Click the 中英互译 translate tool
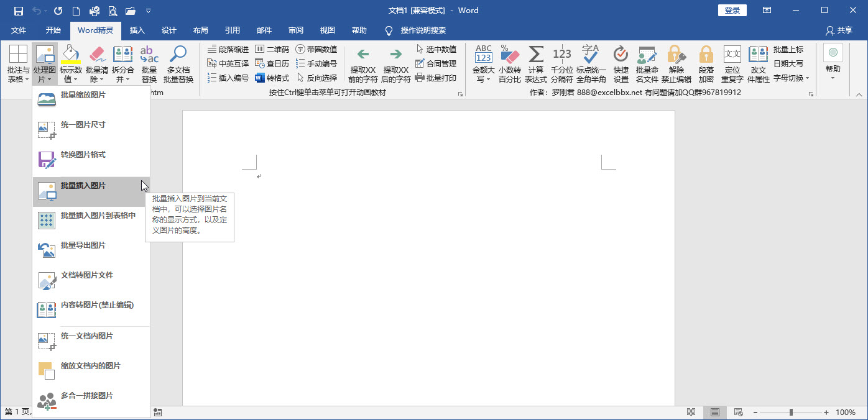The height and width of the screenshot is (420, 868). pyautogui.click(x=228, y=63)
